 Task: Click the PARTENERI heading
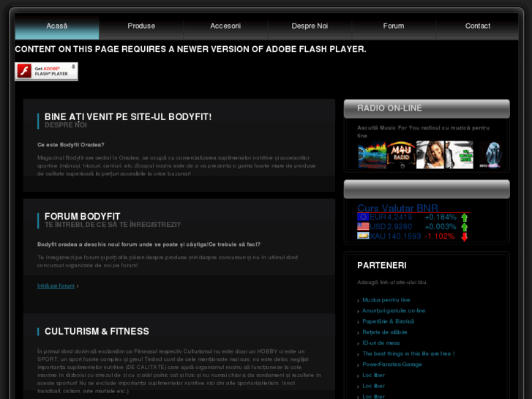pyautogui.click(x=382, y=265)
